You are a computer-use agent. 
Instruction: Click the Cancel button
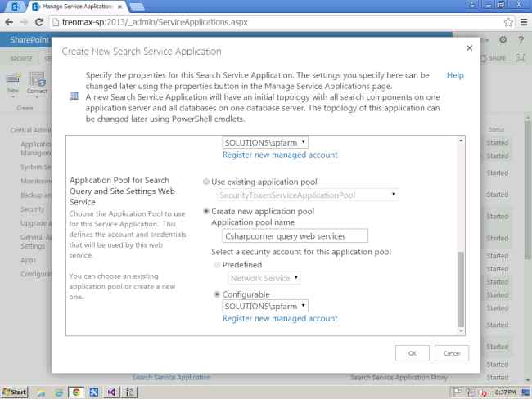coord(452,353)
